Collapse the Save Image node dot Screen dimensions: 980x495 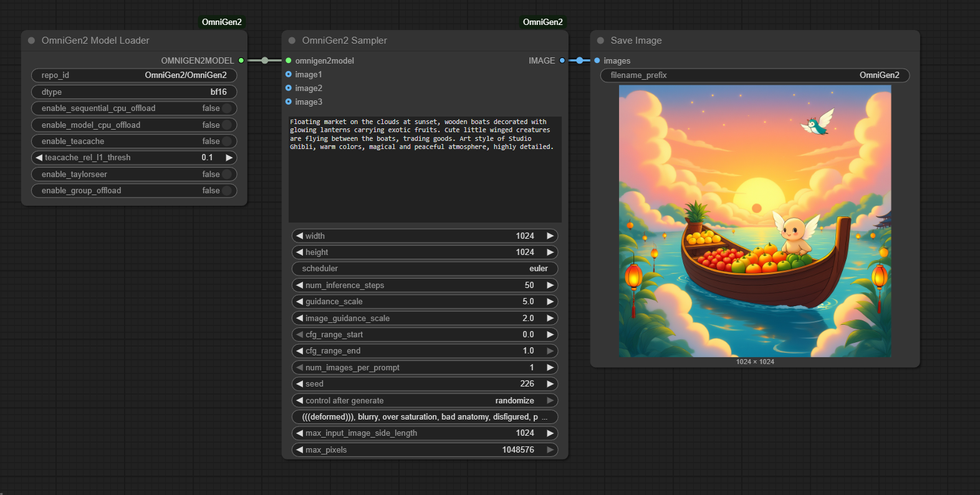600,41
